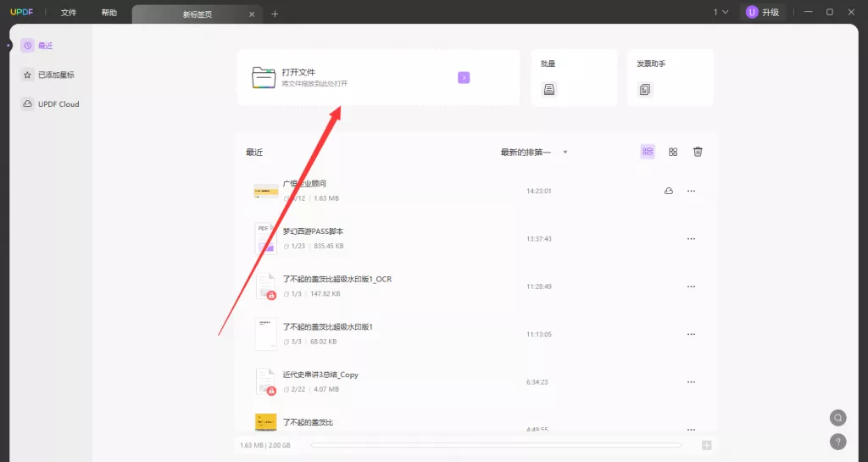868x462 pixels.
Task: Open the search magnifier icon at bottom right
Action: (837, 418)
